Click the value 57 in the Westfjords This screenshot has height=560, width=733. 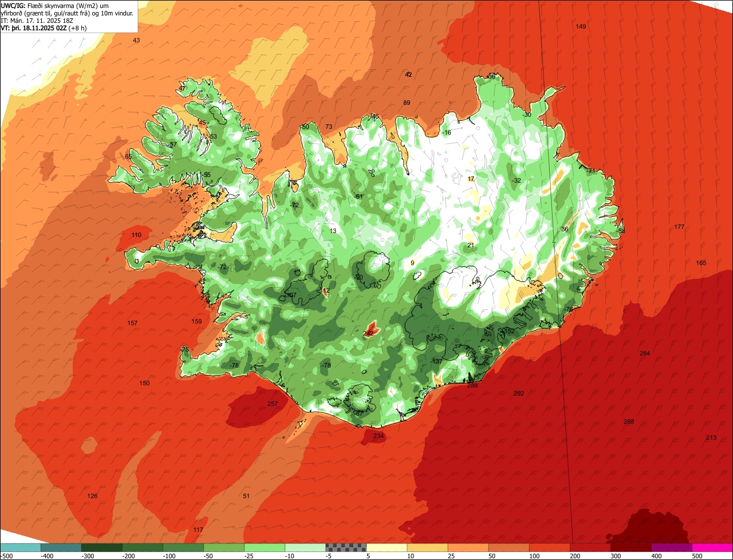tap(173, 145)
